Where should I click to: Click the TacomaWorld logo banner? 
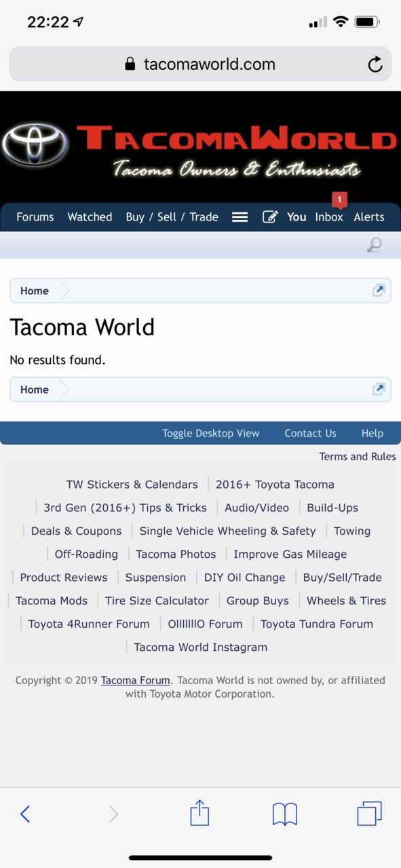tap(200, 148)
